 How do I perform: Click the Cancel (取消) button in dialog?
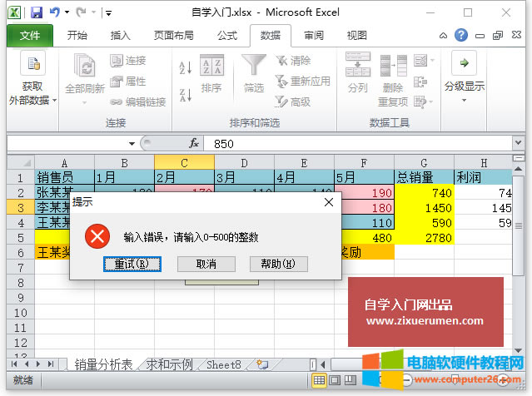pyautogui.click(x=206, y=264)
